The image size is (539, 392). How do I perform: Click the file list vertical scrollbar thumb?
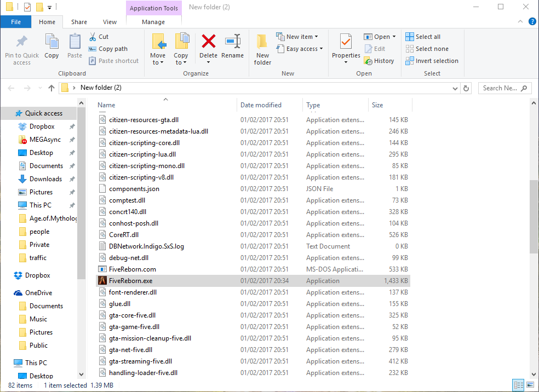point(534,216)
